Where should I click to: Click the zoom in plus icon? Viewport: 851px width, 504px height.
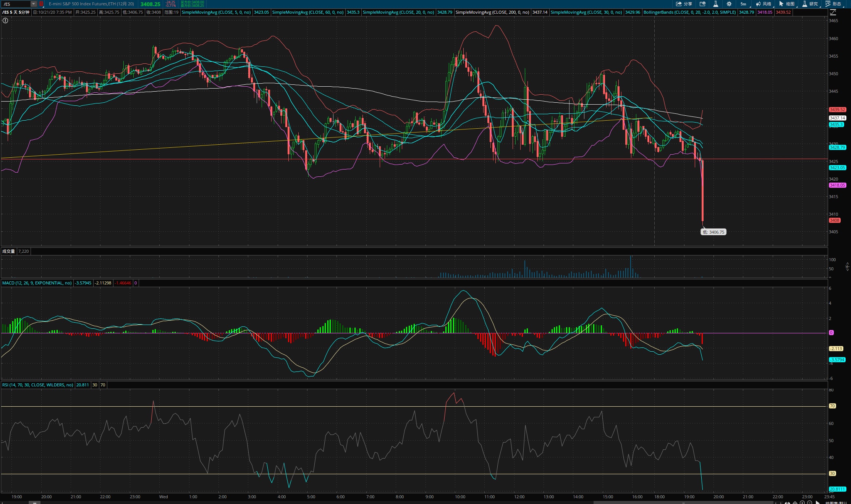point(802,502)
